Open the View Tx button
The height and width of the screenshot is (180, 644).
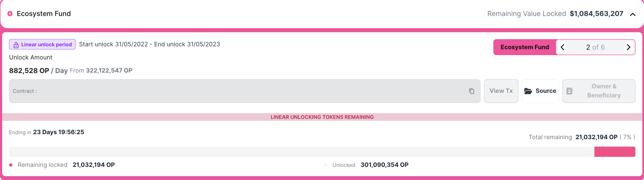(x=501, y=91)
